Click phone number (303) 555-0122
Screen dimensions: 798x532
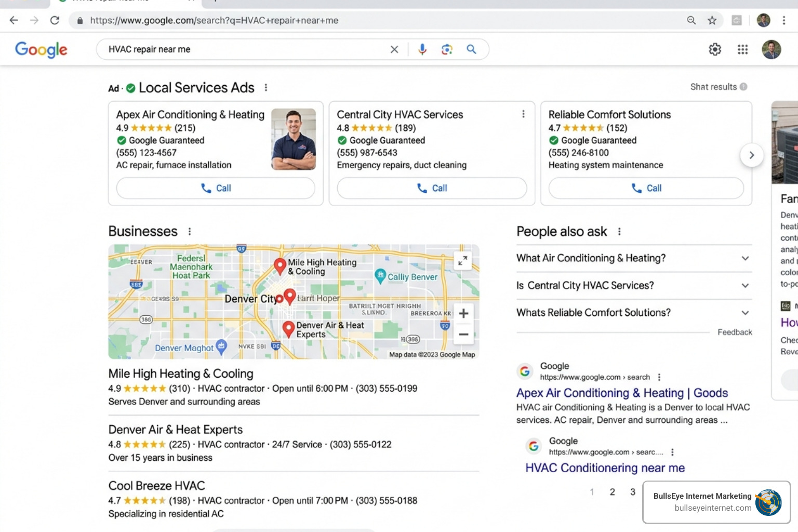(361, 444)
